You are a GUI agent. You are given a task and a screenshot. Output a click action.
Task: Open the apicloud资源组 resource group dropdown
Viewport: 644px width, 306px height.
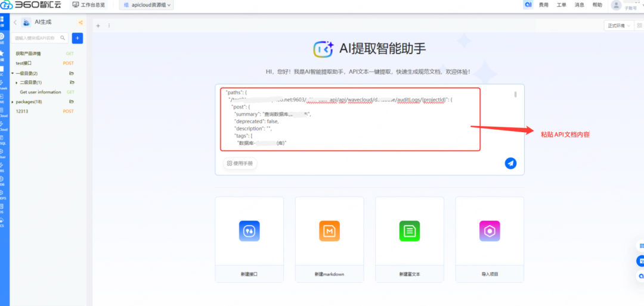[146, 5]
